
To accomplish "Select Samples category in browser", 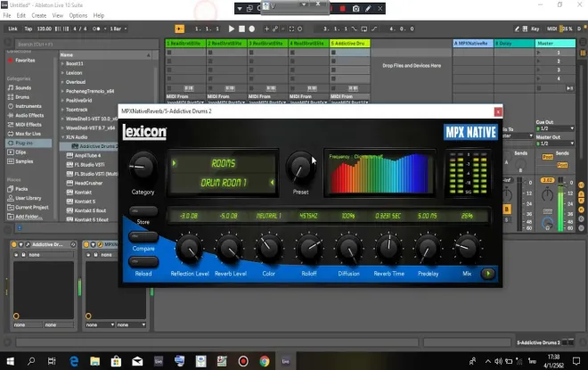I will click(24, 161).
